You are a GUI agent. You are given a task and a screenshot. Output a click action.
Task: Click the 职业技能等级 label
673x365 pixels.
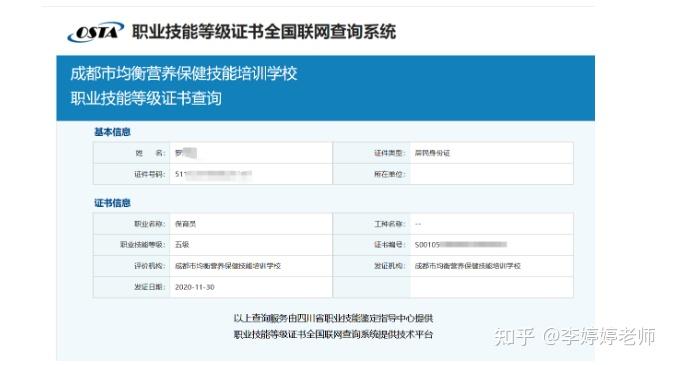142,244
